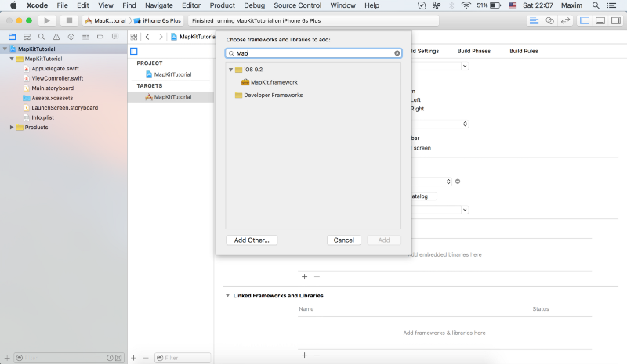The height and width of the screenshot is (364, 627).
Task: Select the MapKitTutorial target
Action: [171, 97]
